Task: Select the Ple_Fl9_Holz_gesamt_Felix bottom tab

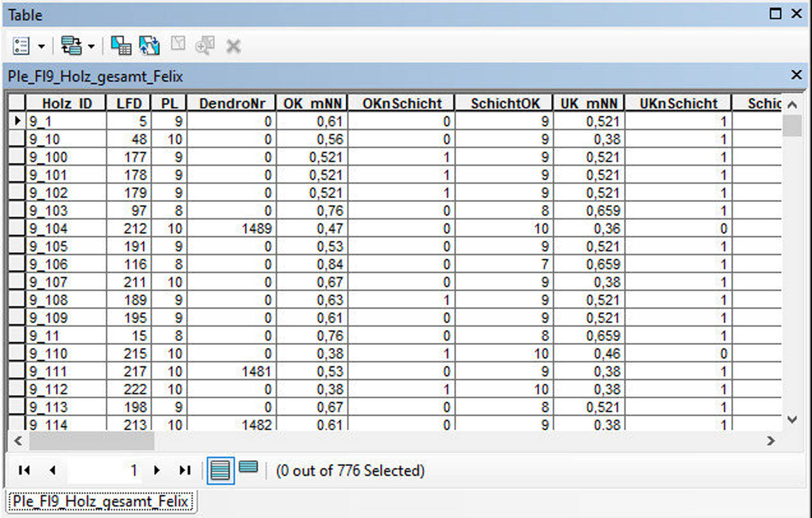Action: point(100,501)
